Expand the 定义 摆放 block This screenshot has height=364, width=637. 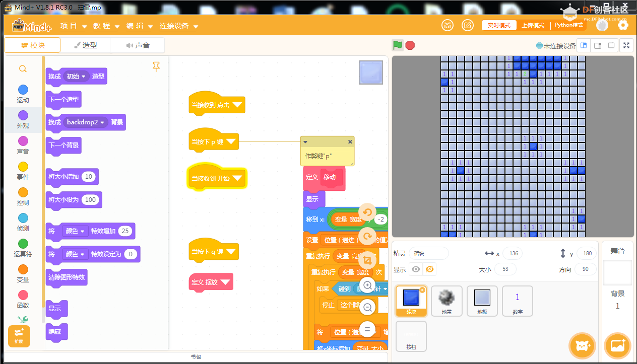coord(226,282)
